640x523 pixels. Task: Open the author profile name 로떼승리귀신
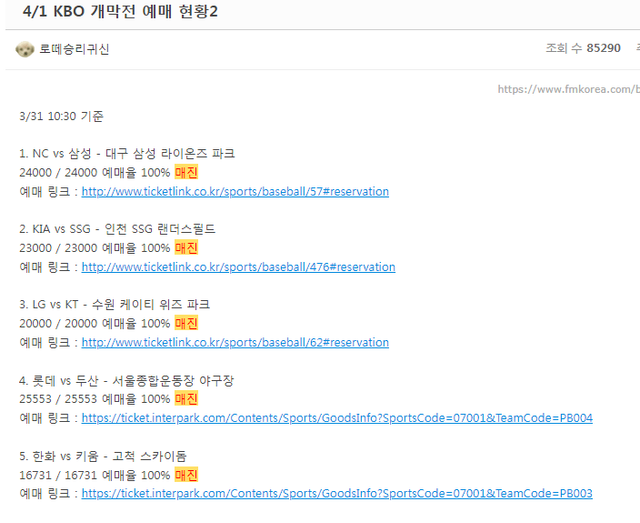click(74, 49)
